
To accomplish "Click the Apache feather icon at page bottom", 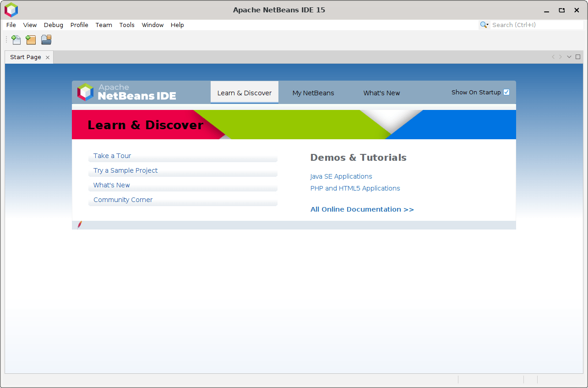I will tap(80, 225).
